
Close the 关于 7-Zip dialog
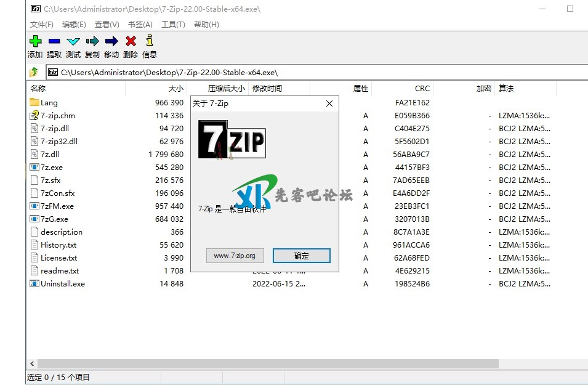329,103
